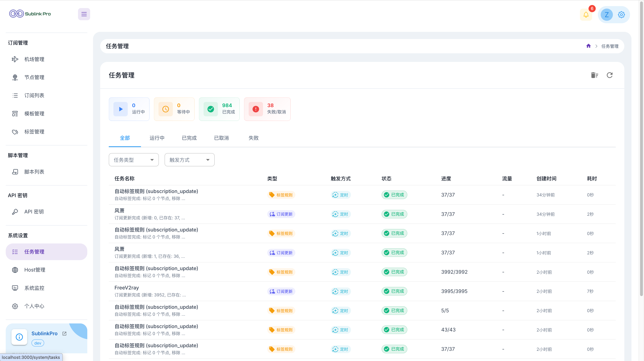Click the FreeV2ray task name
Image resolution: width=644 pixels, height=361 pixels.
point(126,288)
